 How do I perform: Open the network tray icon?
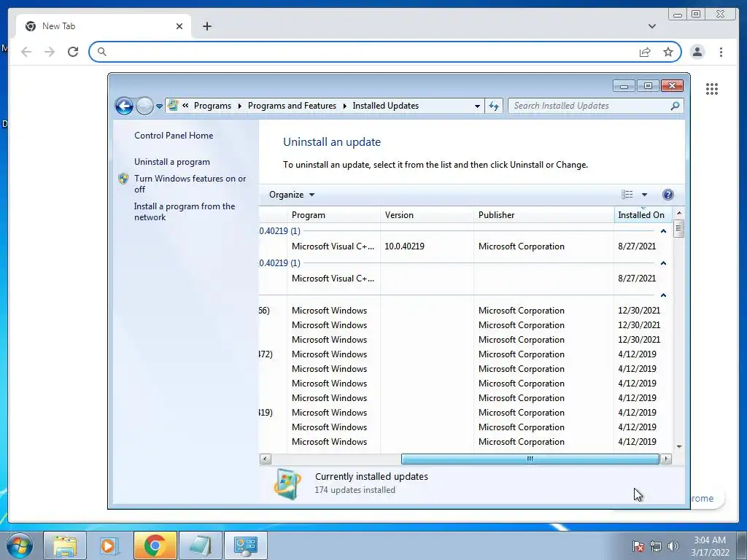tap(656, 546)
